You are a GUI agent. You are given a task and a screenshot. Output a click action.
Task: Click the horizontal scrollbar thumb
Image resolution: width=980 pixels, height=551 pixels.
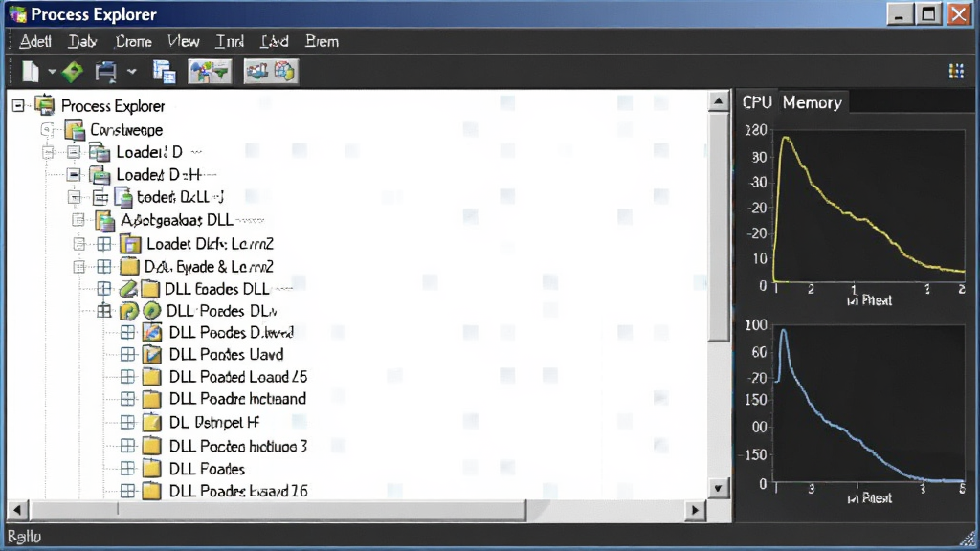278,511
